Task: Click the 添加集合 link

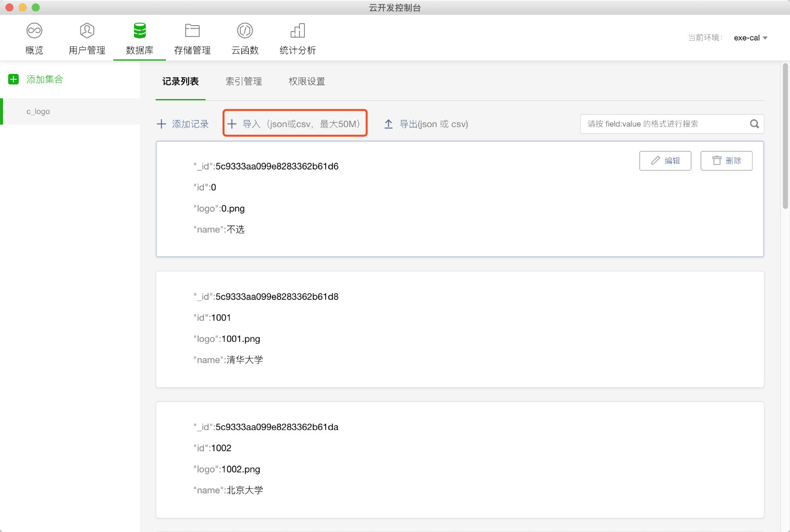Action: click(x=45, y=79)
